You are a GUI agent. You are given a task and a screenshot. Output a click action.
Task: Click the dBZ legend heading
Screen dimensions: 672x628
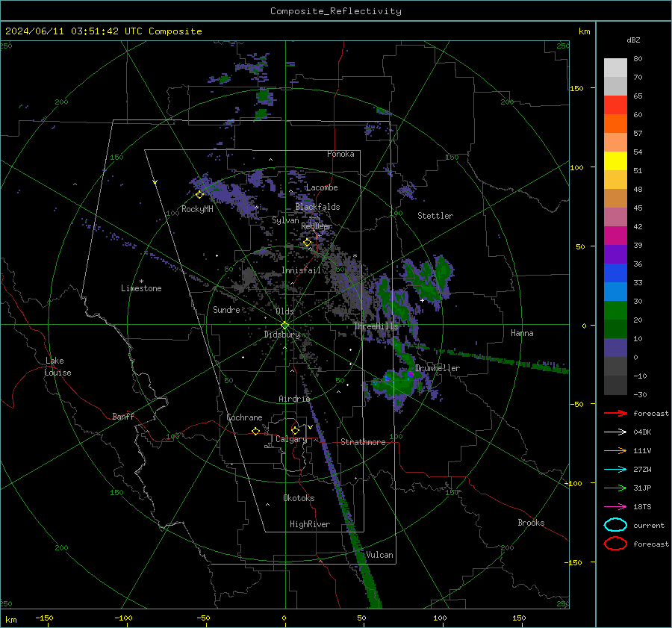pyautogui.click(x=633, y=40)
